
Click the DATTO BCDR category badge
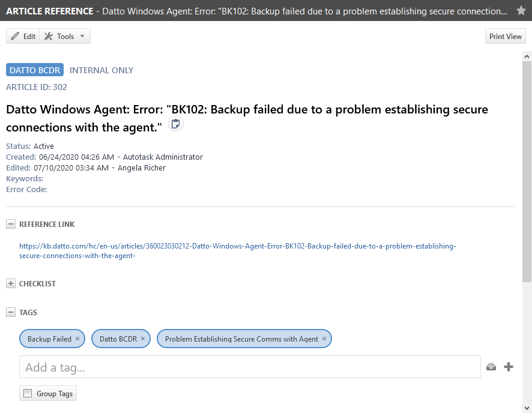35,70
